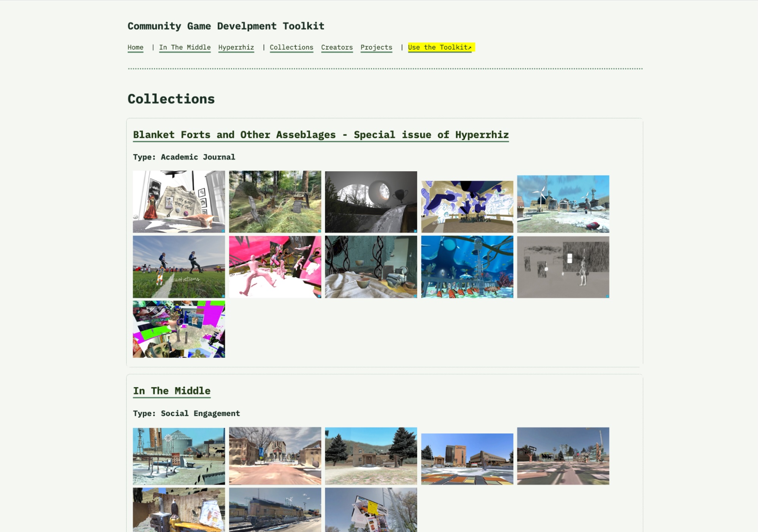Open the yellow locomotive train thumbnail
758x532 pixels.
point(275,510)
